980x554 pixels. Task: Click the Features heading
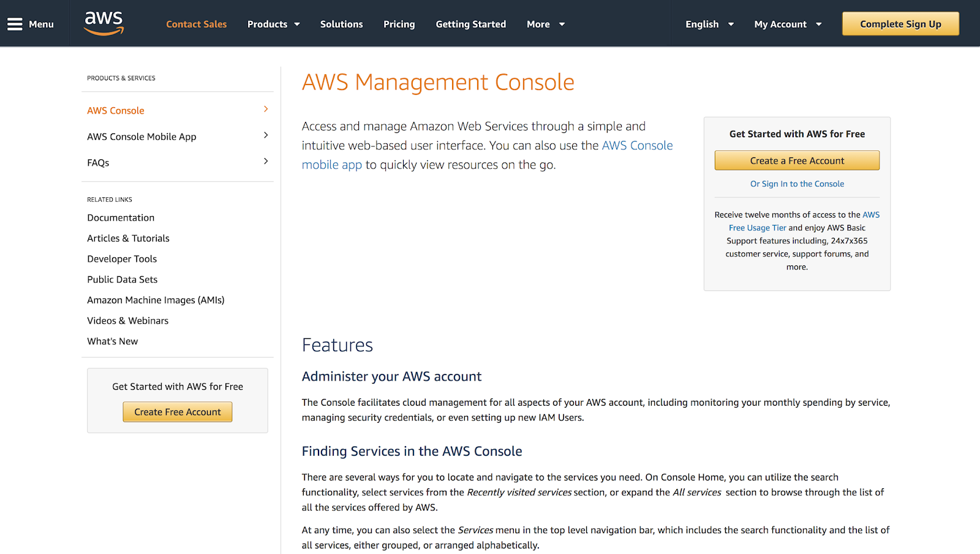[337, 345]
